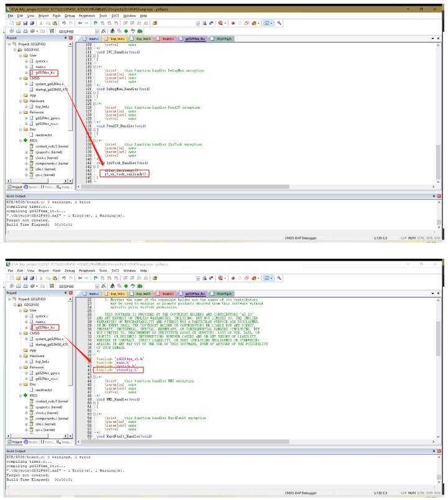This screenshot has height=500, width=448.
Task: Toggle breakpoint red dot in SysTick_Handler window
Action: click(x=233, y=23)
